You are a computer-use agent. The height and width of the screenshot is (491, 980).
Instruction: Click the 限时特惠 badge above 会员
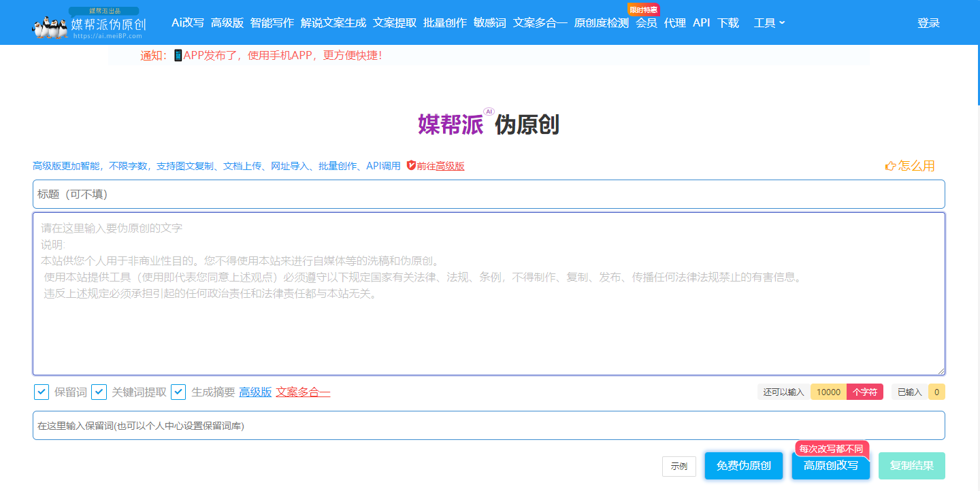point(643,10)
